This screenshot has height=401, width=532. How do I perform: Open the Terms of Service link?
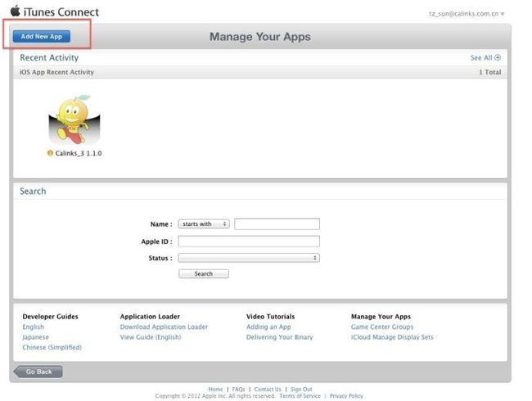[x=300, y=396]
